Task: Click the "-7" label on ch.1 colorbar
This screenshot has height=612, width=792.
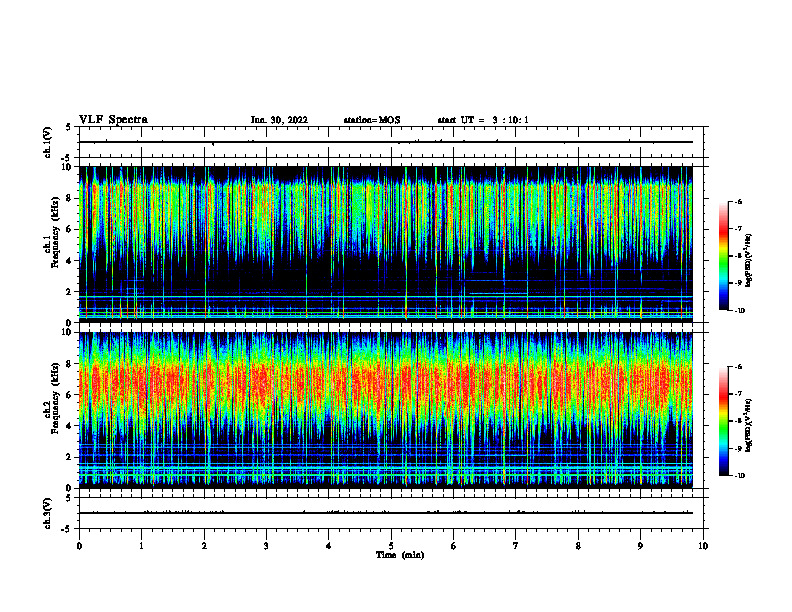Action: [738, 229]
